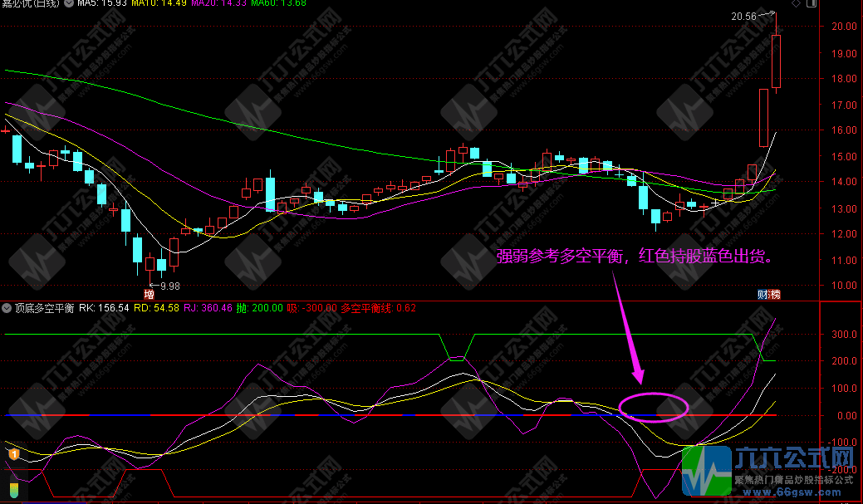Click the 11.00 price axis label
Viewport: 863px width, 504px height.
(844, 260)
